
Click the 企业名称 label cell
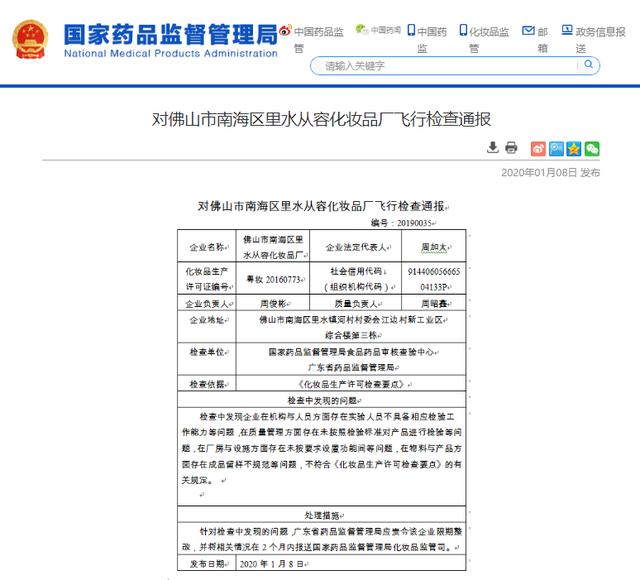click(x=207, y=247)
